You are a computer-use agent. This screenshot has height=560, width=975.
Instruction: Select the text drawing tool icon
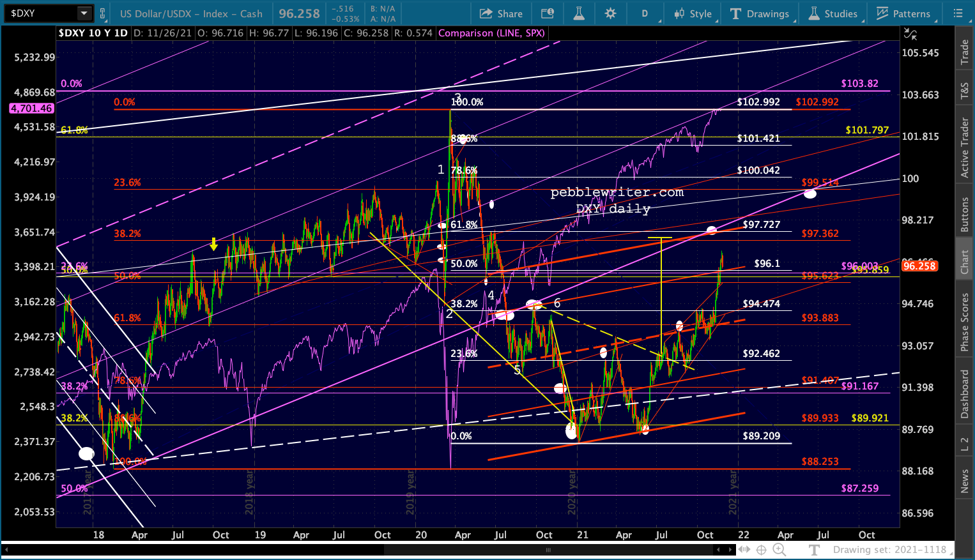(x=814, y=550)
